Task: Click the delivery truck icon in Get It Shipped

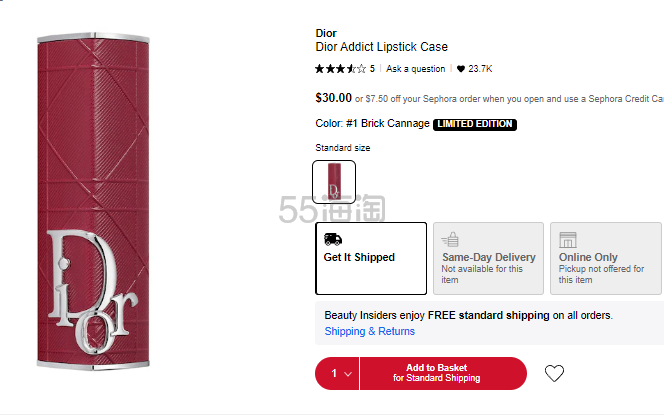Action: pyautogui.click(x=333, y=239)
